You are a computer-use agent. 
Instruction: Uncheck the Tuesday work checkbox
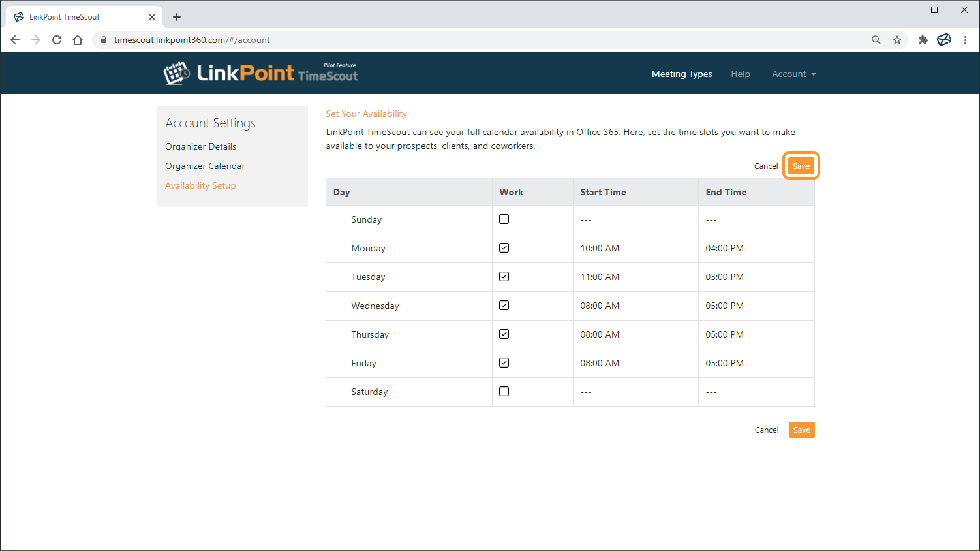pos(504,277)
